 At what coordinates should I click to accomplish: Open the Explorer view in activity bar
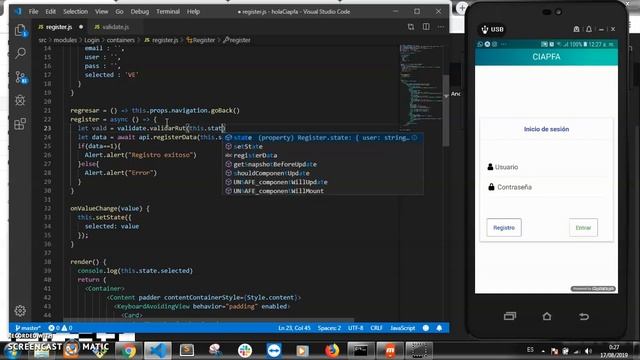pyautogui.click(x=20, y=30)
